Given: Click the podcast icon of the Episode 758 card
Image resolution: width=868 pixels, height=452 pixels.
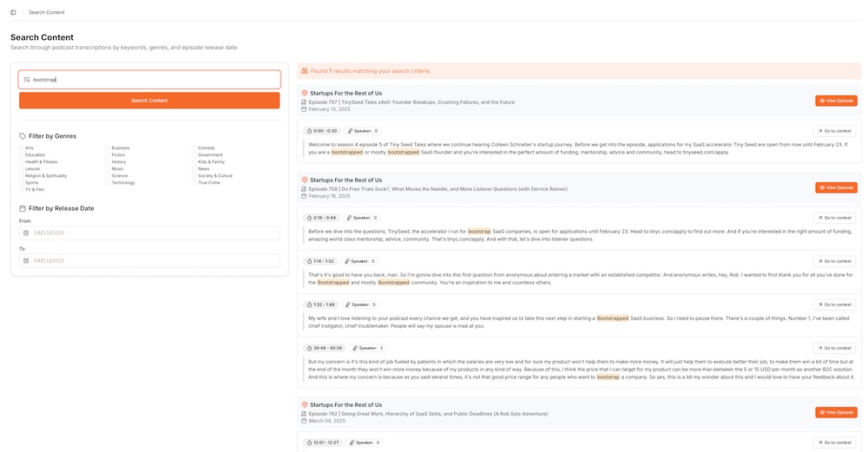Looking at the screenshot, I should click(x=305, y=180).
